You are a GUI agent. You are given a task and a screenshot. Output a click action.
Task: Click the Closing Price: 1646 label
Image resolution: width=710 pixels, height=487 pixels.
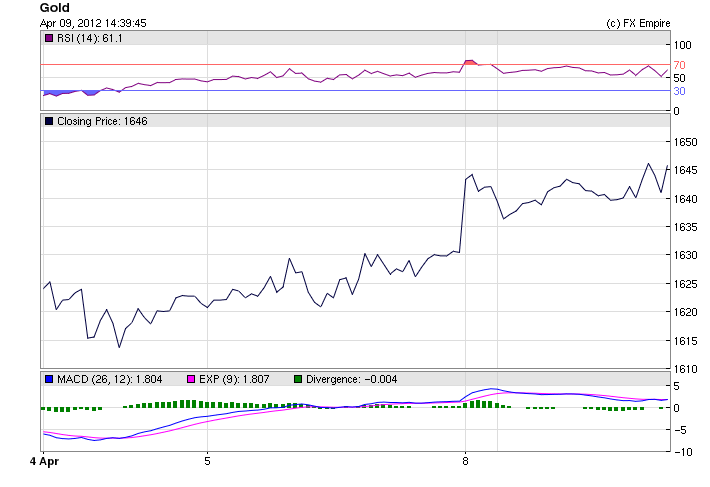coord(102,121)
